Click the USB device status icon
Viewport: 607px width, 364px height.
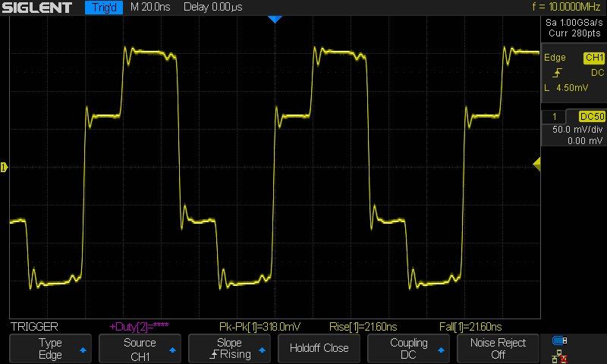pos(560,340)
